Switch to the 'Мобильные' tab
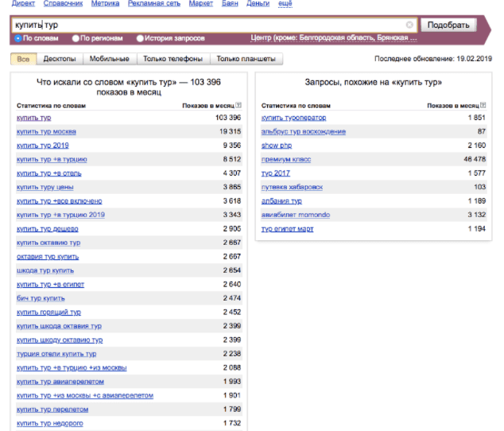Viewport: 504px width, 431px height. click(x=108, y=59)
